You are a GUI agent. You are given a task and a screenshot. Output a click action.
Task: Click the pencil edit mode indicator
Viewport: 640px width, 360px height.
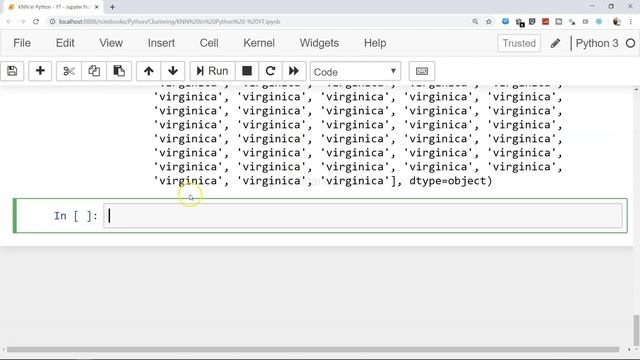click(555, 43)
